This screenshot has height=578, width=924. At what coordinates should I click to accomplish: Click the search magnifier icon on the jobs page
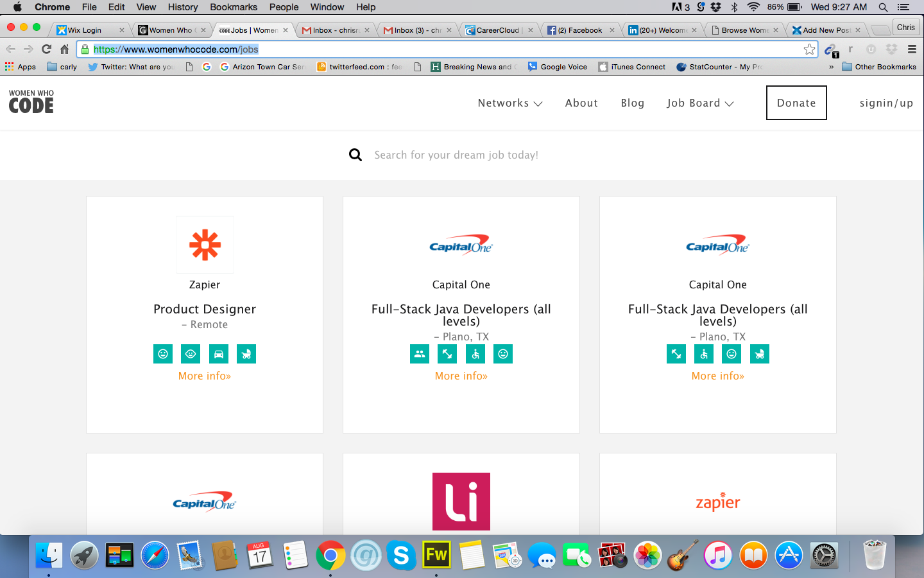[355, 155]
